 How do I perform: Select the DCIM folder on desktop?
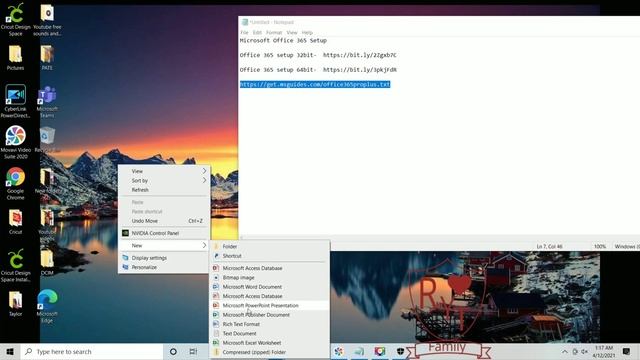point(47,262)
